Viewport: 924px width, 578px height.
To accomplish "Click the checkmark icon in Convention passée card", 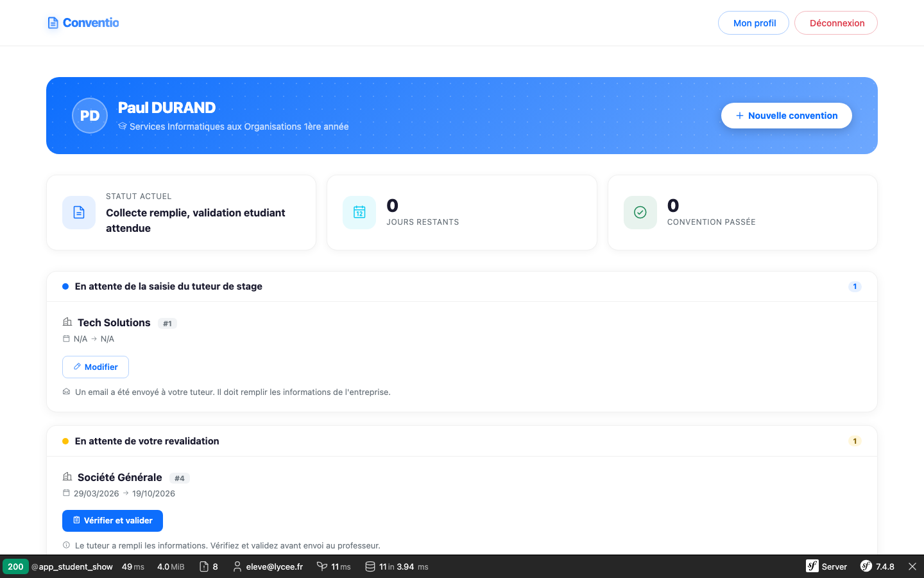I will click(640, 213).
